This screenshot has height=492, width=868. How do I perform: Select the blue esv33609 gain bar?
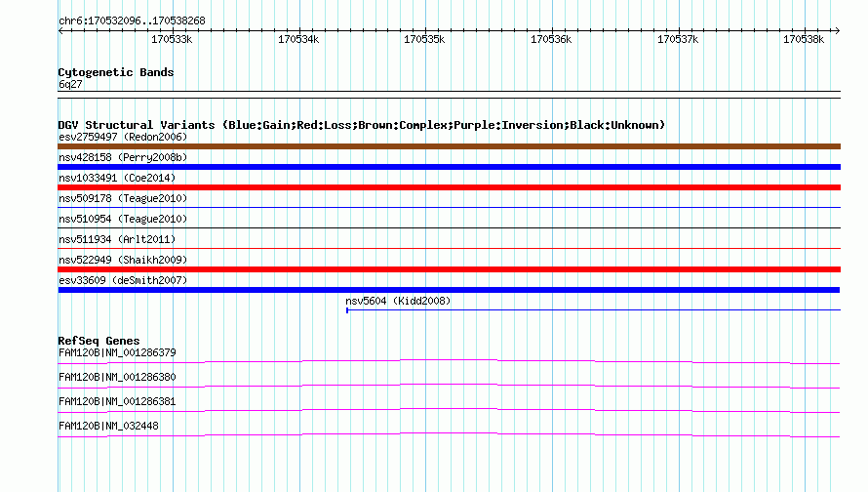(x=449, y=290)
